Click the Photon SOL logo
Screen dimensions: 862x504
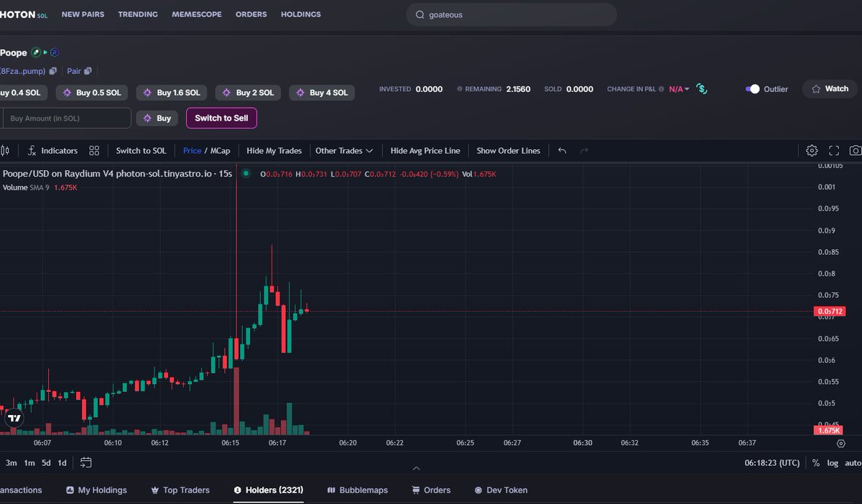tap(24, 14)
